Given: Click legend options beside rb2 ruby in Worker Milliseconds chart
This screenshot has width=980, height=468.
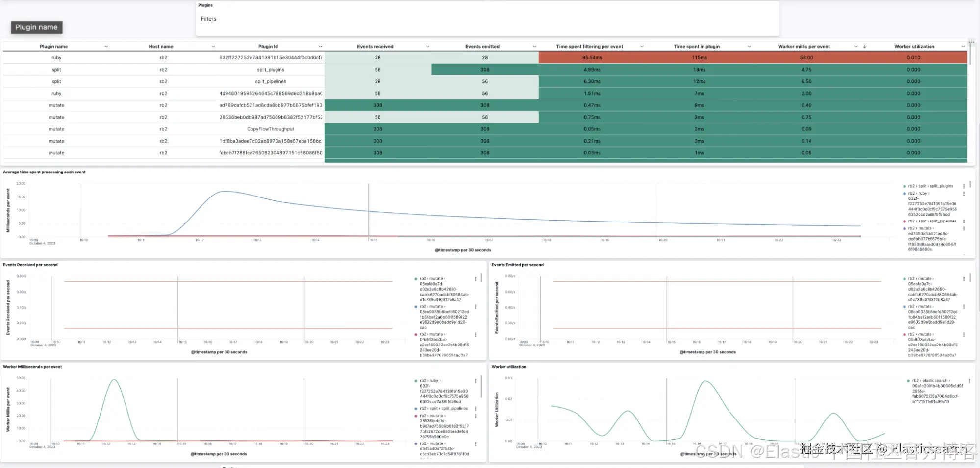Looking at the screenshot, I should [475, 381].
